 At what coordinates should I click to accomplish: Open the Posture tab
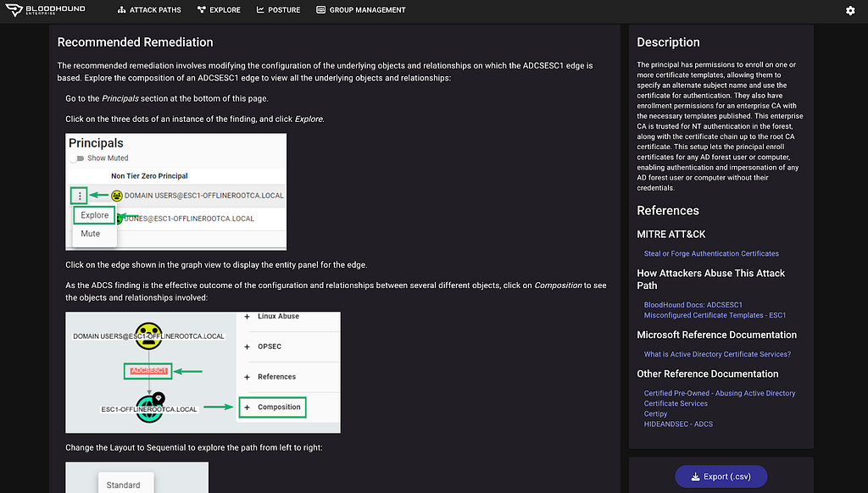pos(278,10)
